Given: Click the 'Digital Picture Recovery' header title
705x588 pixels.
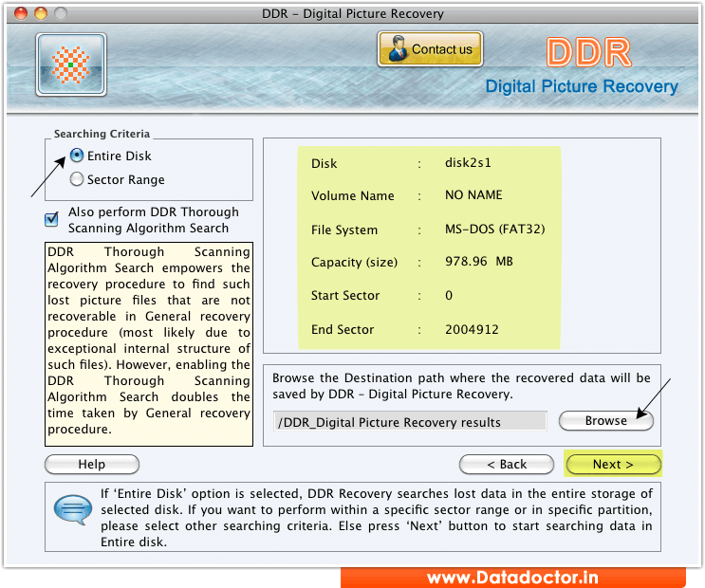Looking at the screenshot, I should tap(582, 86).
